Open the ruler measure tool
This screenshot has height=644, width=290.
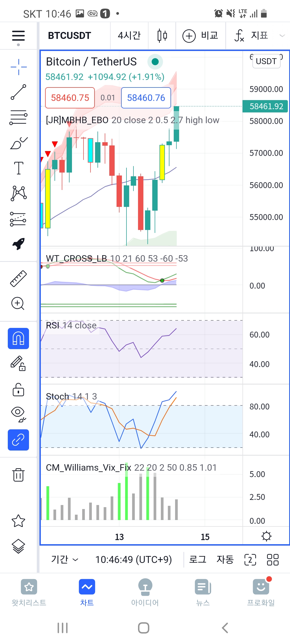[x=18, y=279]
